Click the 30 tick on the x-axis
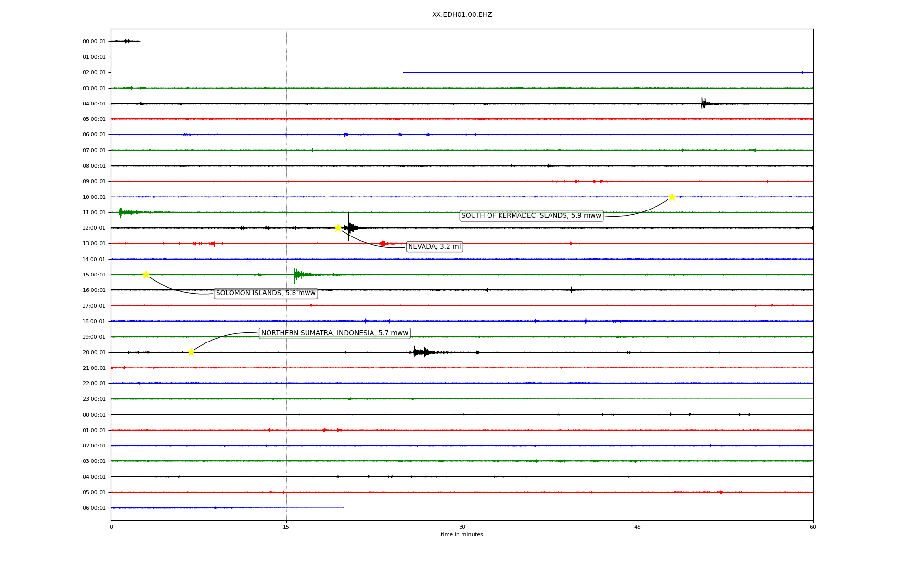The height and width of the screenshot is (578, 924). 462,527
